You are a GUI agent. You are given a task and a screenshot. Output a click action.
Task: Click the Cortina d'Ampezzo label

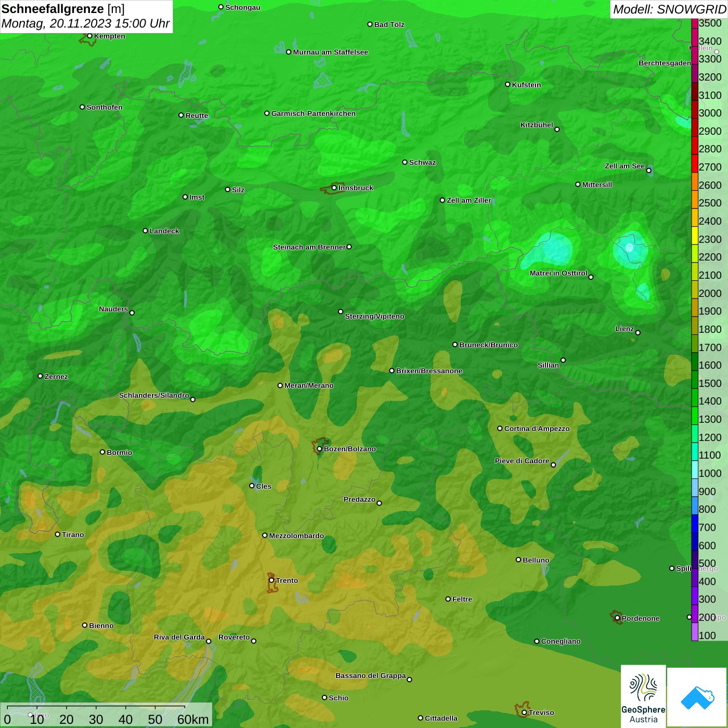click(537, 428)
